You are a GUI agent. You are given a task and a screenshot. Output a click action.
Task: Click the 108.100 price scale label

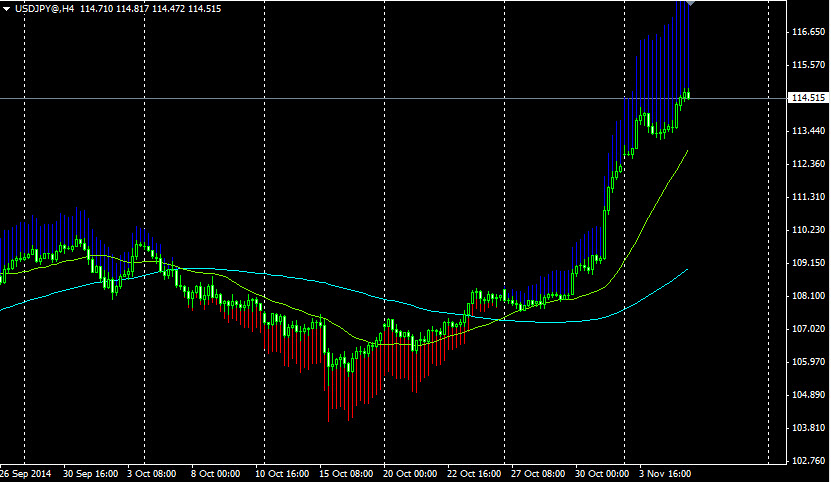[x=808, y=295]
